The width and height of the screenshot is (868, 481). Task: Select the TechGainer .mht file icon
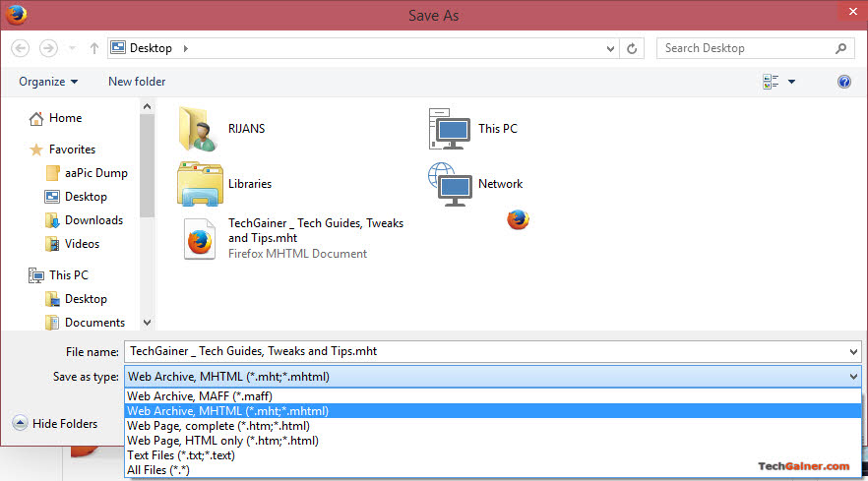[199, 239]
